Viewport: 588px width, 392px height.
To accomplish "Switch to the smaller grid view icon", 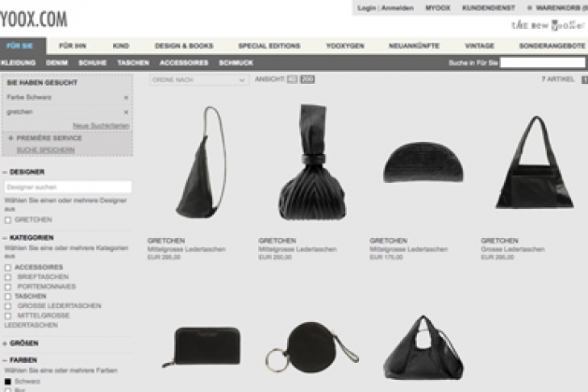I will pyautogui.click(x=292, y=80).
